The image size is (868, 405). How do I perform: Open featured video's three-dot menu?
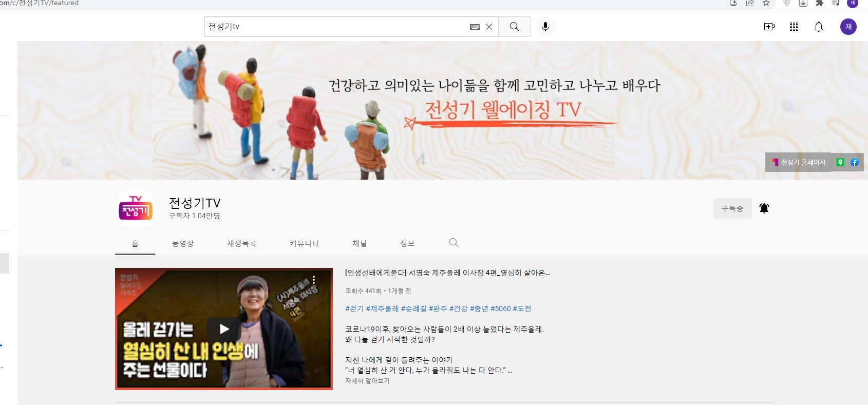[x=314, y=280]
